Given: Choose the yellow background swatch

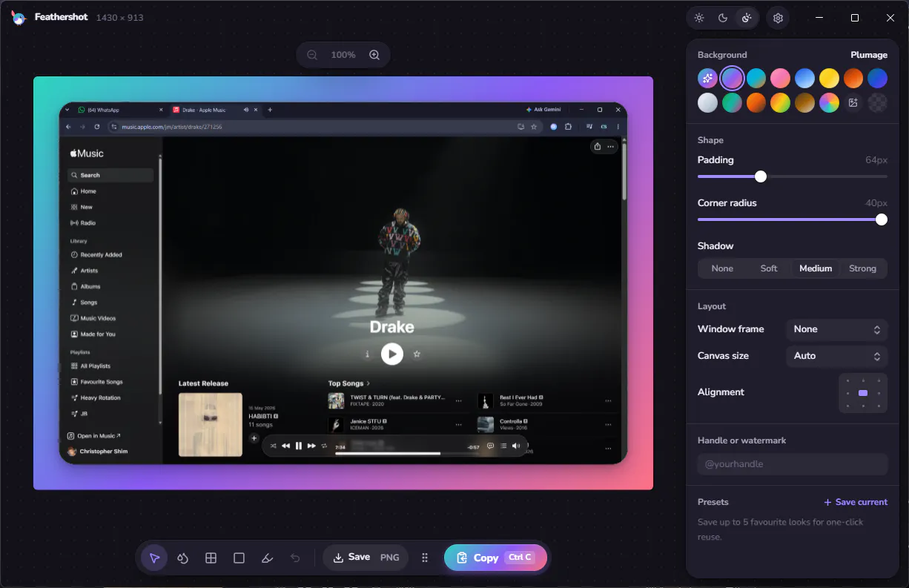Looking at the screenshot, I should click(829, 78).
